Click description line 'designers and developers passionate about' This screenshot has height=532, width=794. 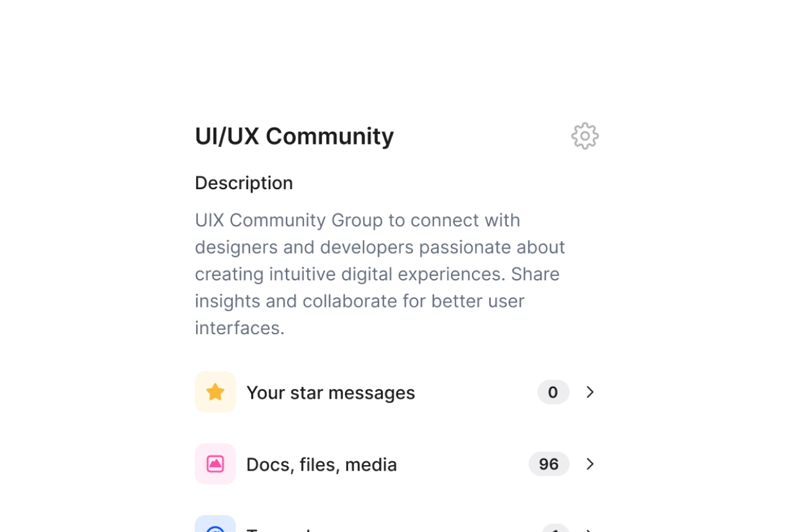tap(380, 247)
